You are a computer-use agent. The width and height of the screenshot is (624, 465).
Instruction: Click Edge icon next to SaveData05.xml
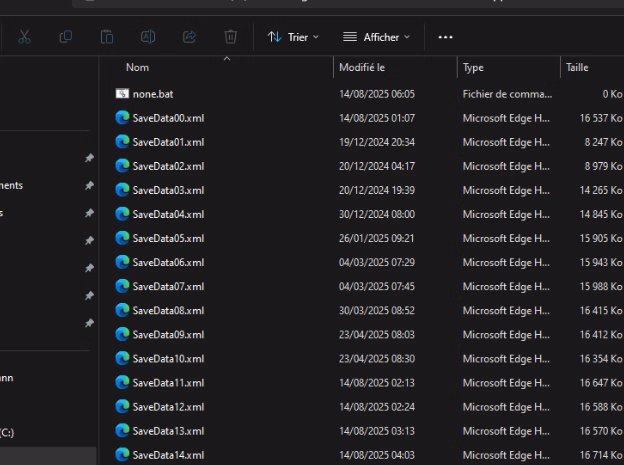(x=123, y=238)
